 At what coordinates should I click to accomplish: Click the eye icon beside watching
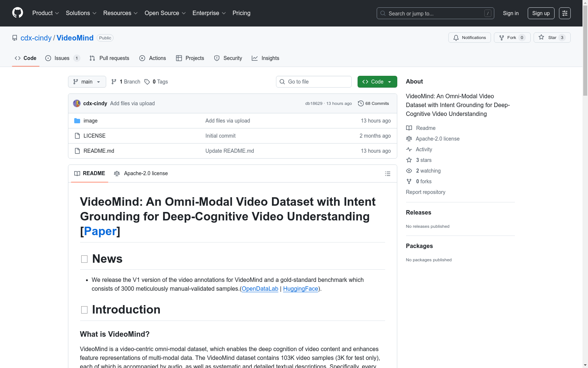pos(409,171)
